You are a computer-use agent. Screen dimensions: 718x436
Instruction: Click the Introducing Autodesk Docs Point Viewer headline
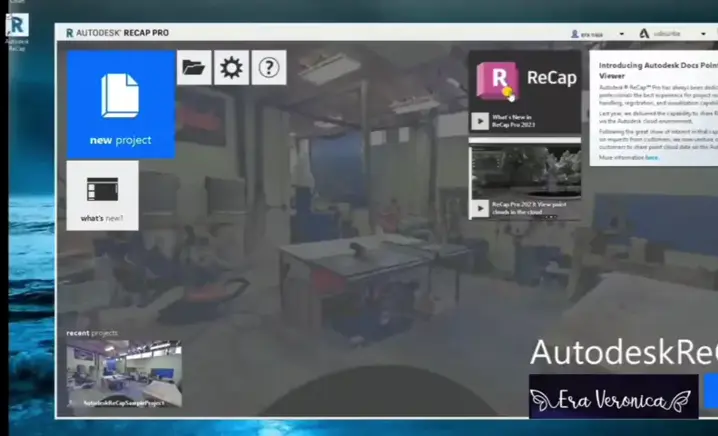[657, 69]
